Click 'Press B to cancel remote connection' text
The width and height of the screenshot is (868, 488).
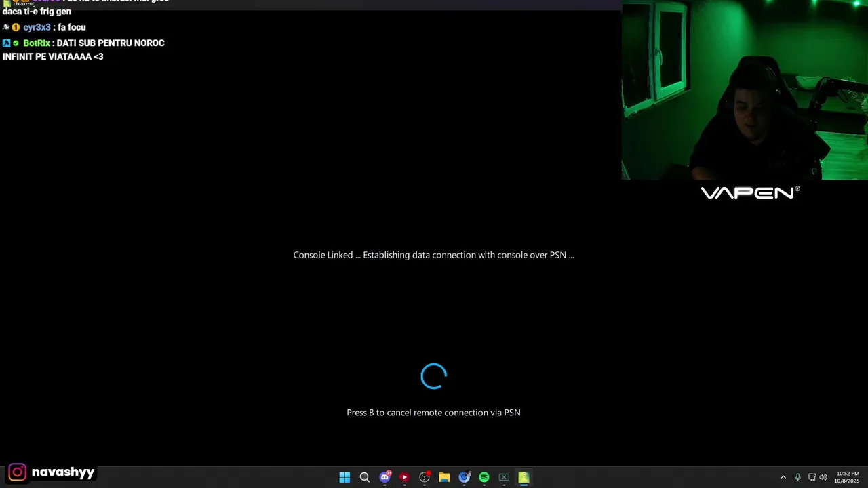(434, 413)
